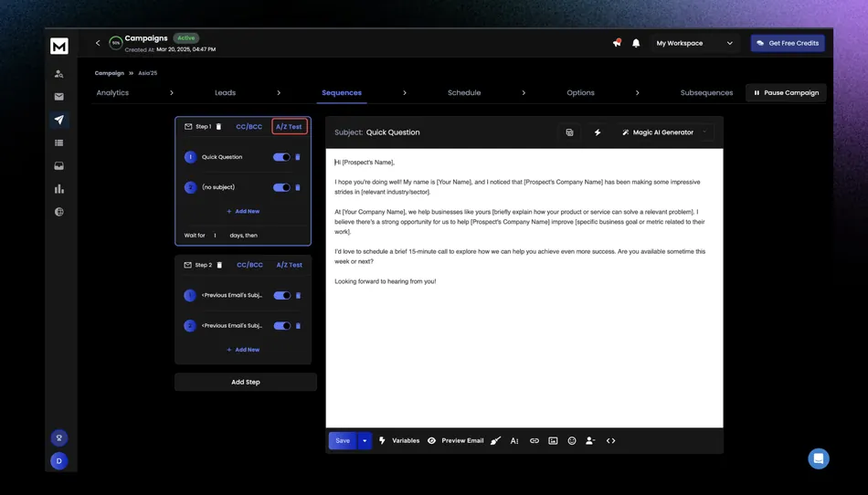
Task: Switch to the Options tab
Action: pos(581,93)
